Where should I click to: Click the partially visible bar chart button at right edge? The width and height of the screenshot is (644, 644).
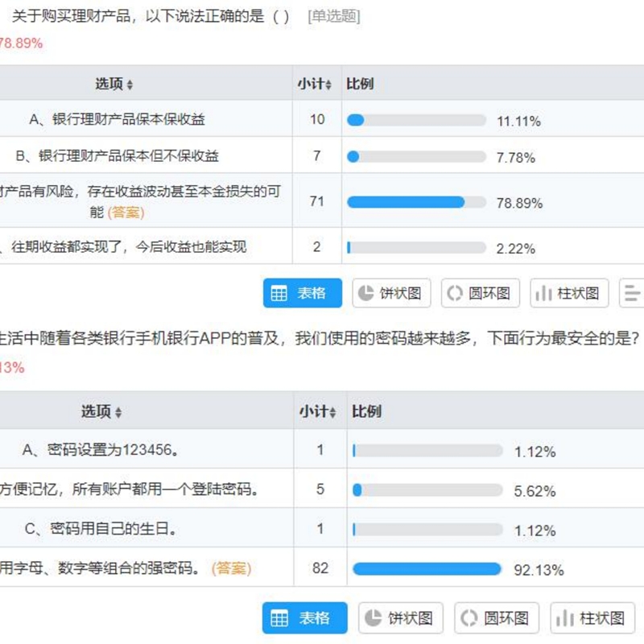[633, 293]
